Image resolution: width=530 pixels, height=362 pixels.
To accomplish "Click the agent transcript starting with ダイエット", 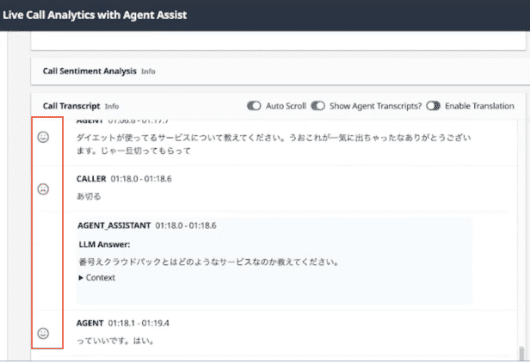I will (274, 144).
